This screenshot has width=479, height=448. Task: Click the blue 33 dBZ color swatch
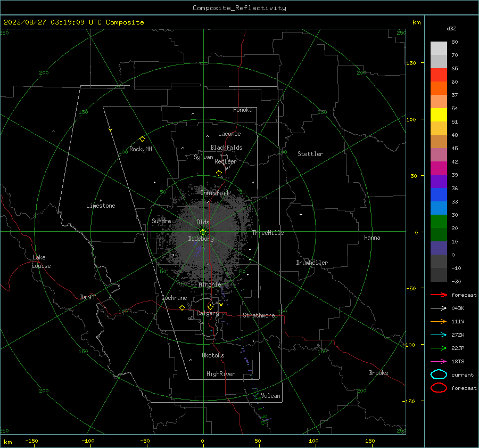coord(439,195)
